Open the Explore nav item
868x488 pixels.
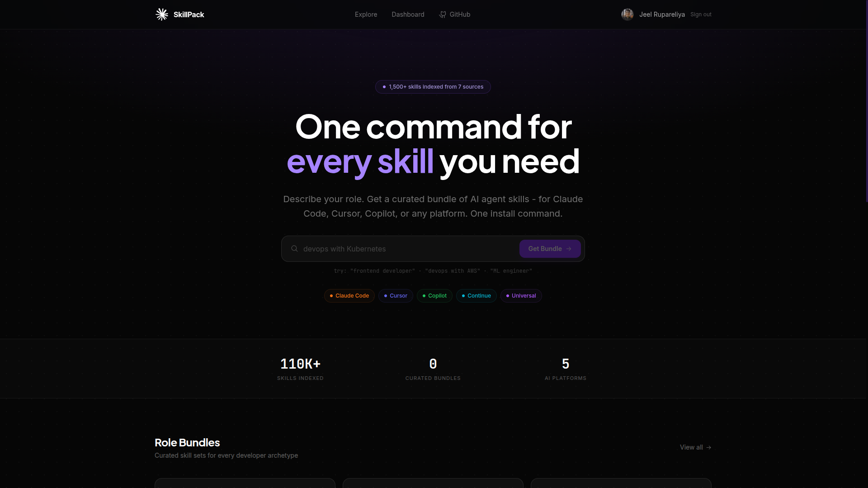[366, 14]
